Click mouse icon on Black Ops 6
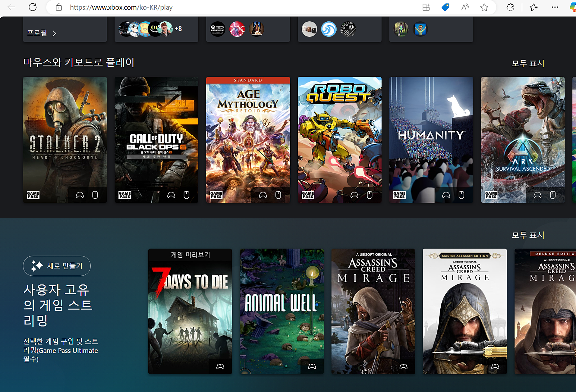Image resolution: width=576 pixels, height=392 pixels. (x=186, y=195)
